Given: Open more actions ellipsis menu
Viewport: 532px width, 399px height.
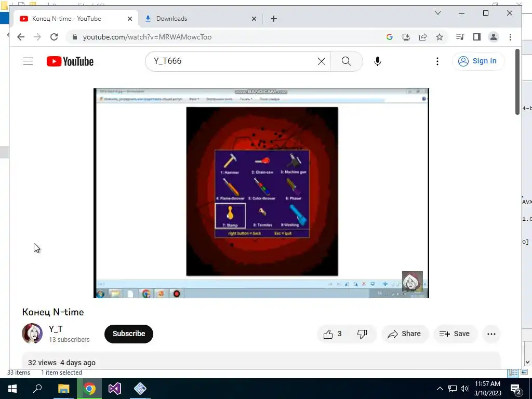Looking at the screenshot, I should [491, 334].
